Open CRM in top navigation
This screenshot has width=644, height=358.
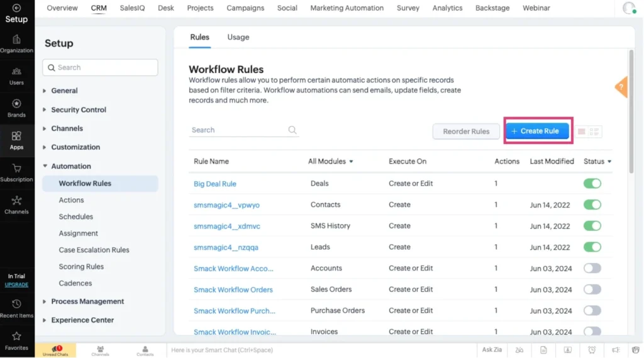(x=99, y=8)
